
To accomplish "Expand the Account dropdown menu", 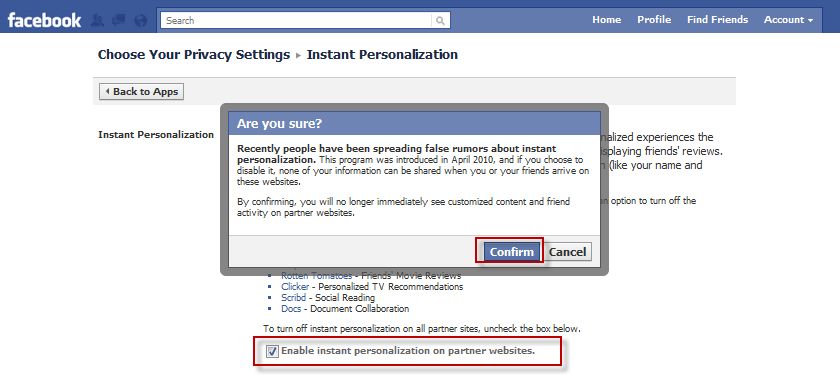I will coord(789,20).
